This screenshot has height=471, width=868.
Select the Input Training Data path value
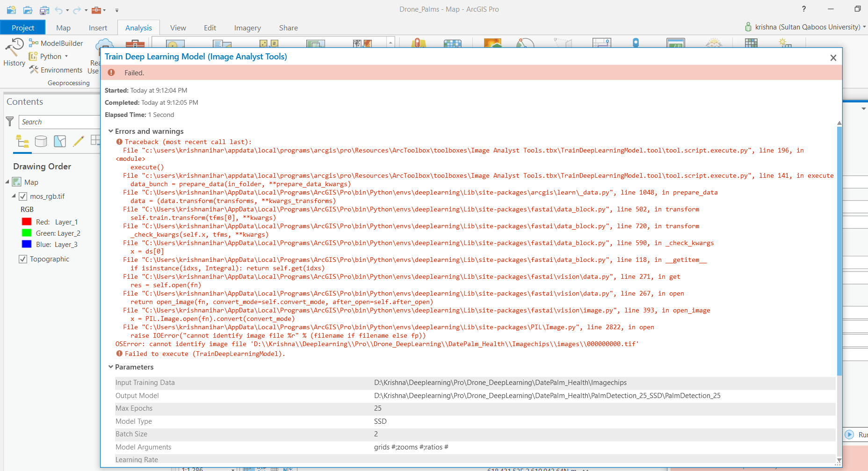(x=500, y=383)
